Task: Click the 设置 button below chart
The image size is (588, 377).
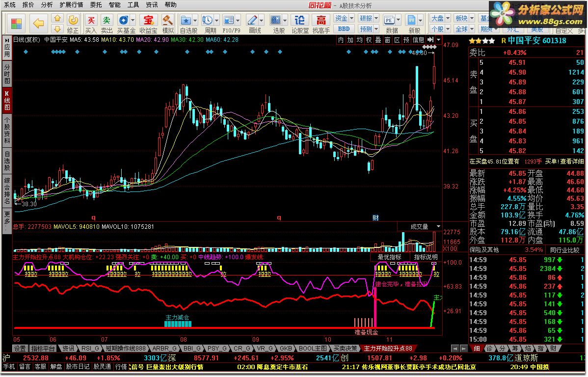Action: coord(20,349)
